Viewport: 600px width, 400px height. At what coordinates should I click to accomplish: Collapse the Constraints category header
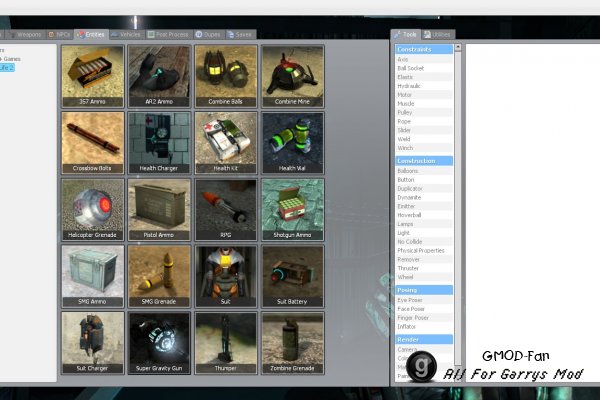tap(424, 49)
